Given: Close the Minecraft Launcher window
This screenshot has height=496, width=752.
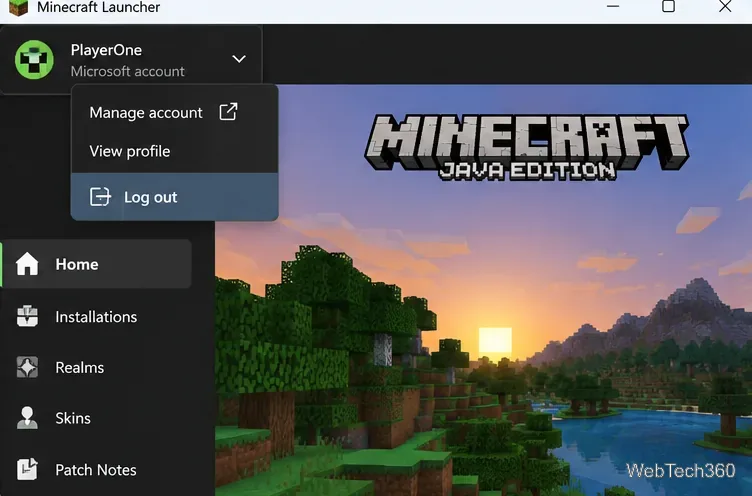Looking at the screenshot, I should 725,6.
